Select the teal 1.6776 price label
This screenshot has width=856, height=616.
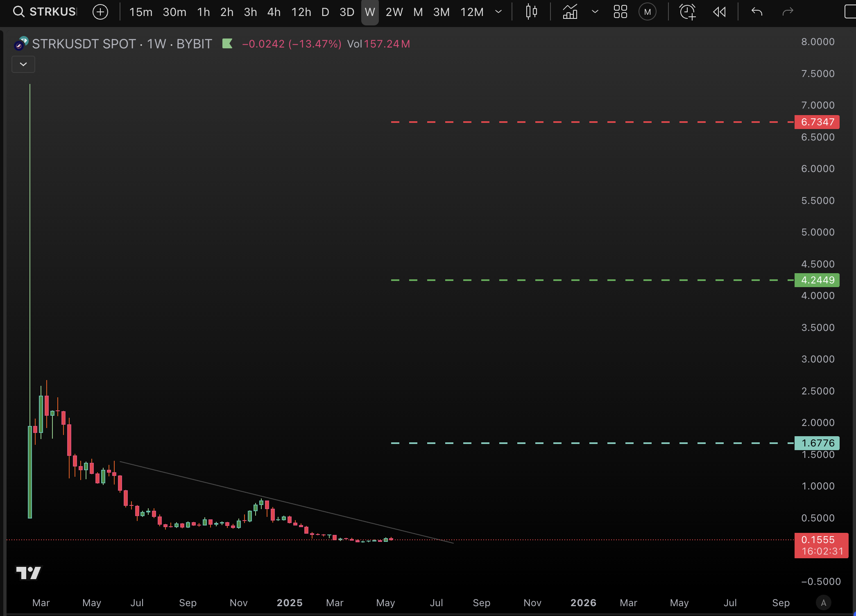pos(817,443)
